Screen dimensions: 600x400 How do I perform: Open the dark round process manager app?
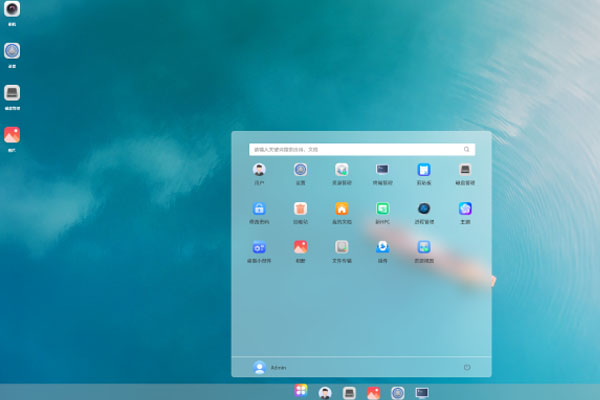(424, 208)
